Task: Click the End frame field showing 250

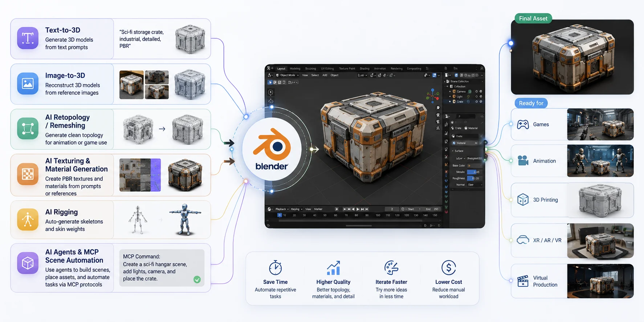Action: (432, 209)
